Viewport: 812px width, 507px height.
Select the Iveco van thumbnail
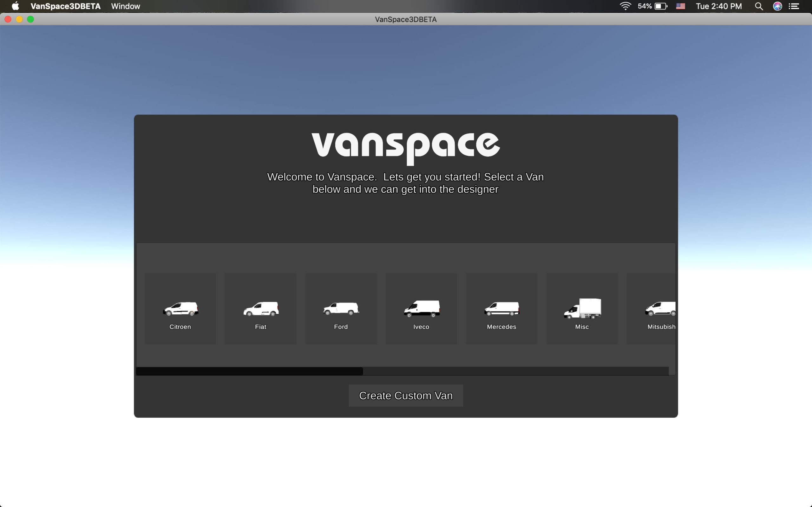tap(421, 309)
